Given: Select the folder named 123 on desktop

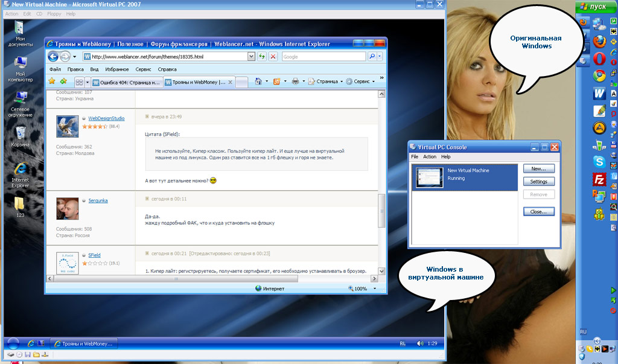Looking at the screenshot, I should click(x=20, y=207).
